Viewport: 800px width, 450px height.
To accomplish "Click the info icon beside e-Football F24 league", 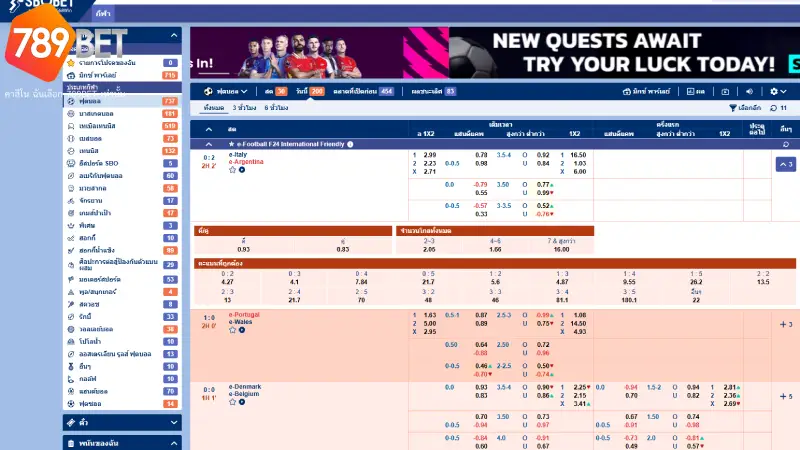I will click(x=350, y=144).
